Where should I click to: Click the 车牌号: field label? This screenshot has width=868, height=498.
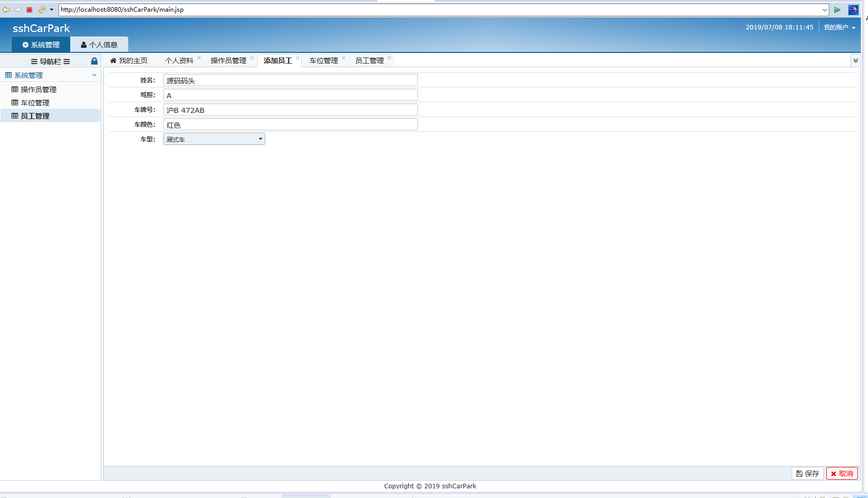(x=145, y=110)
